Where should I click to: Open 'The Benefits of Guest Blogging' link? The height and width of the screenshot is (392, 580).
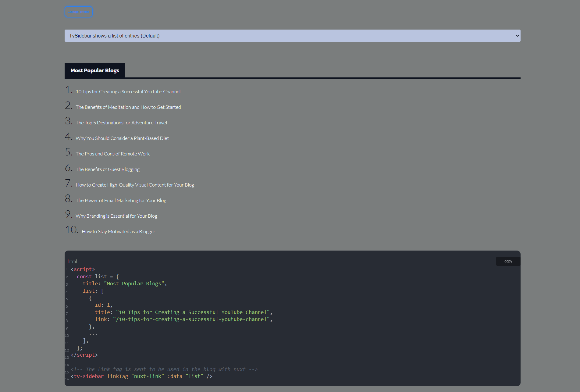pyautogui.click(x=108, y=169)
